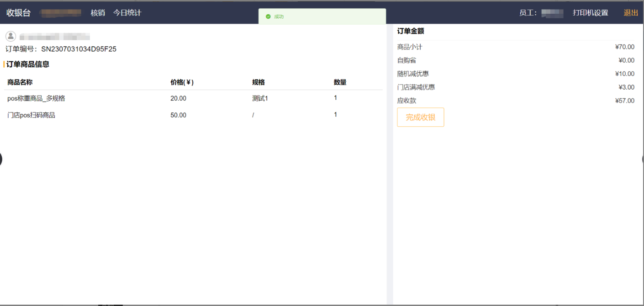Click the 规格 column header
Screen dimensions: 644x306
pos(258,82)
